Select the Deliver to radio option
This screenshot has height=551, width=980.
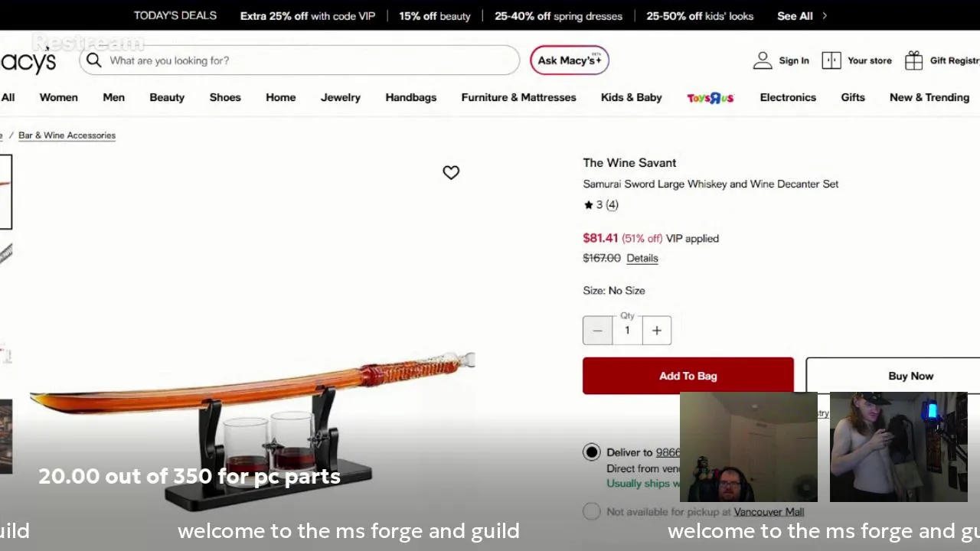tap(591, 452)
